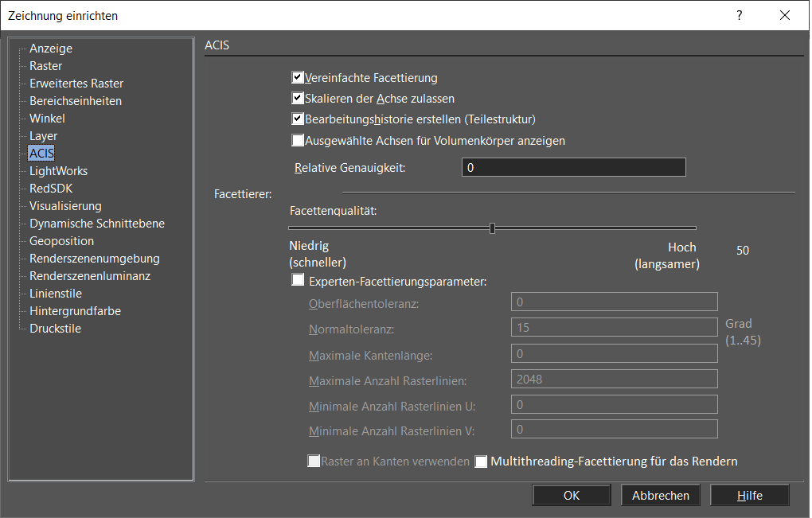
Task: Open the Hintergrundfarbe settings page
Action: click(75, 311)
